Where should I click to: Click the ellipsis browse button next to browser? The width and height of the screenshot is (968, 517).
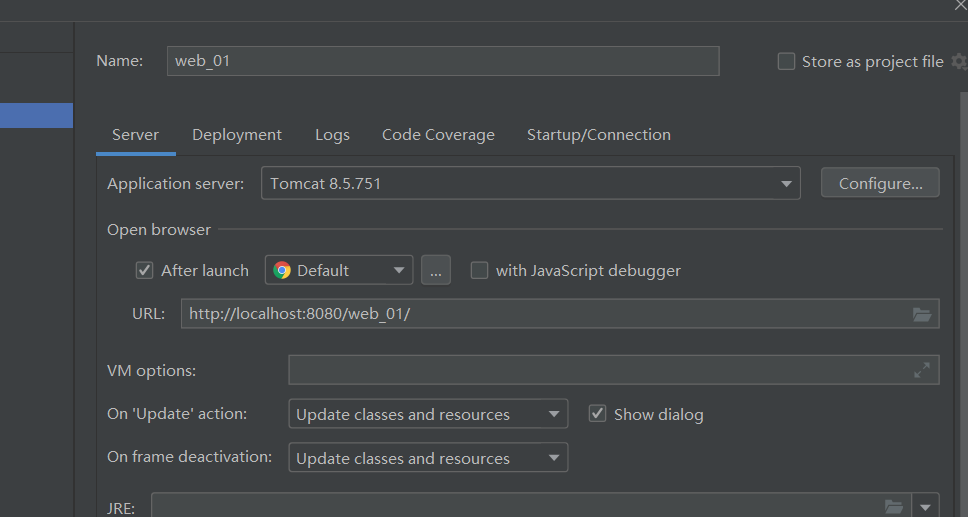(x=436, y=270)
